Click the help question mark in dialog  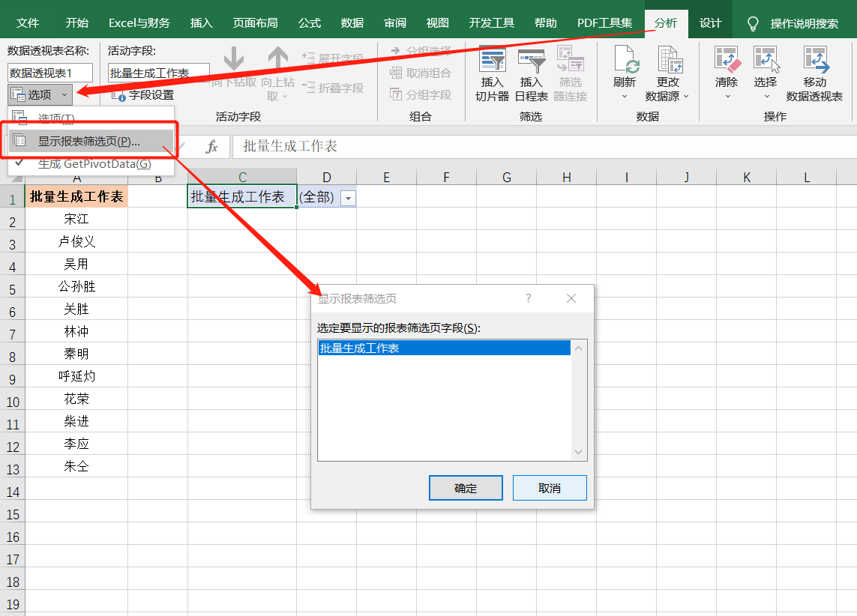(x=528, y=298)
